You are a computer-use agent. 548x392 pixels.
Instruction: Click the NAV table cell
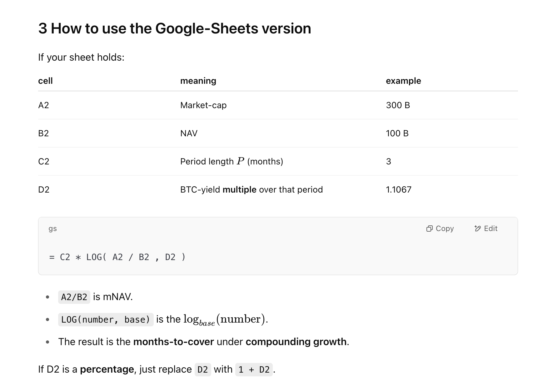(189, 133)
